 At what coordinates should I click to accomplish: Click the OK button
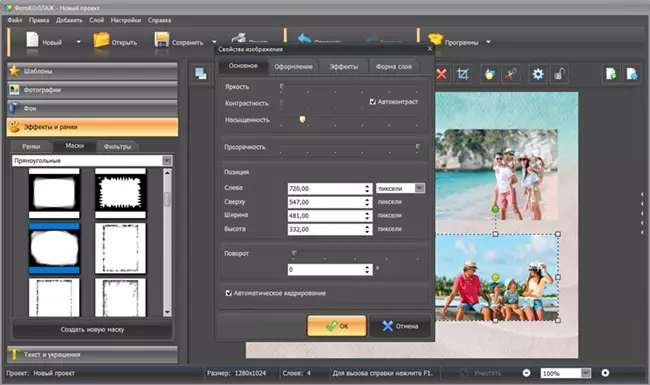coord(337,326)
